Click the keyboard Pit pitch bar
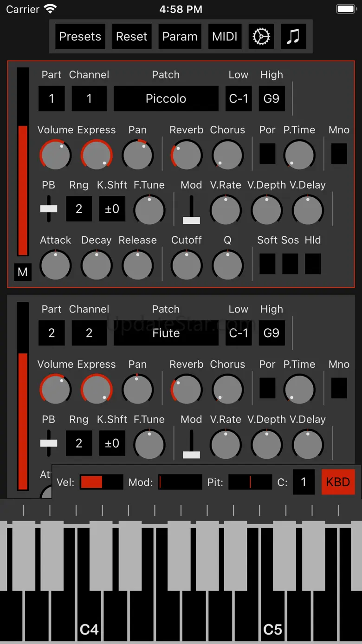 [250, 482]
